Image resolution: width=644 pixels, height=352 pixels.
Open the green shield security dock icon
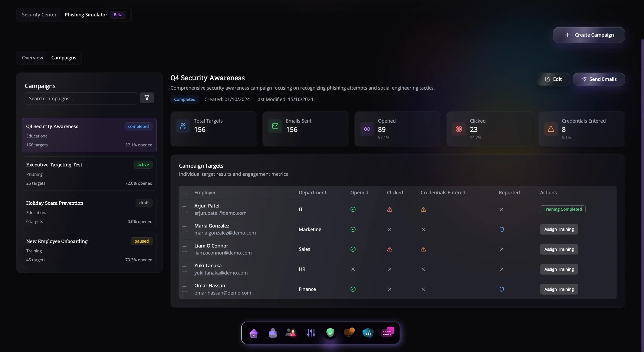coord(330,333)
